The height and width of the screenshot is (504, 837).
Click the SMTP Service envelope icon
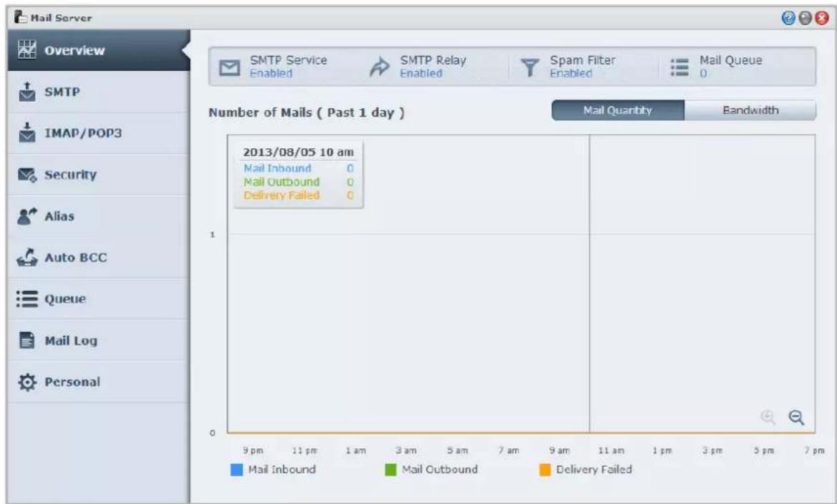(230, 67)
